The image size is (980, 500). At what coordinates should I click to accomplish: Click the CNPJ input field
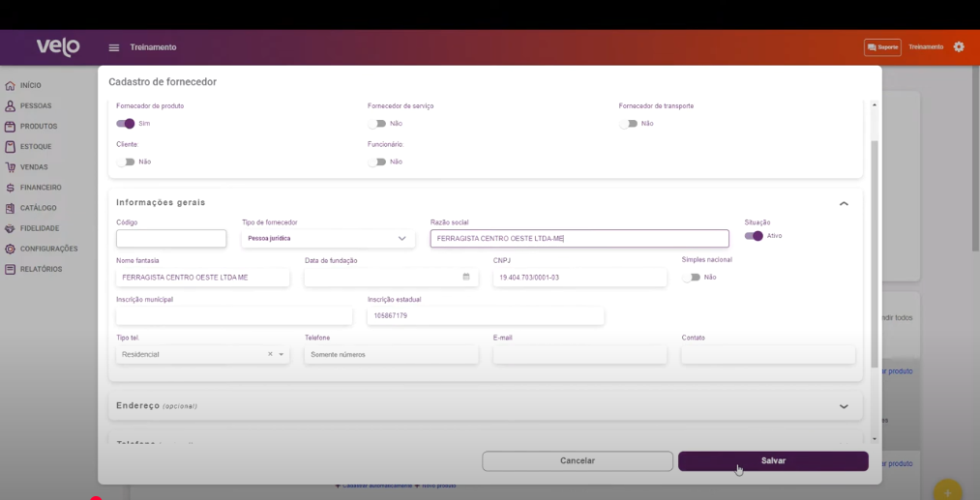click(x=579, y=278)
